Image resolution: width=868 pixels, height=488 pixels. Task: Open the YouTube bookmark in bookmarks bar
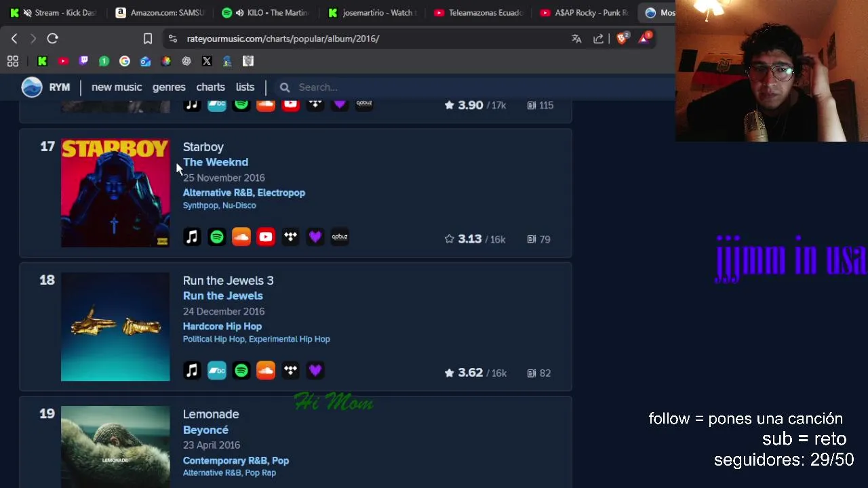click(x=63, y=61)
